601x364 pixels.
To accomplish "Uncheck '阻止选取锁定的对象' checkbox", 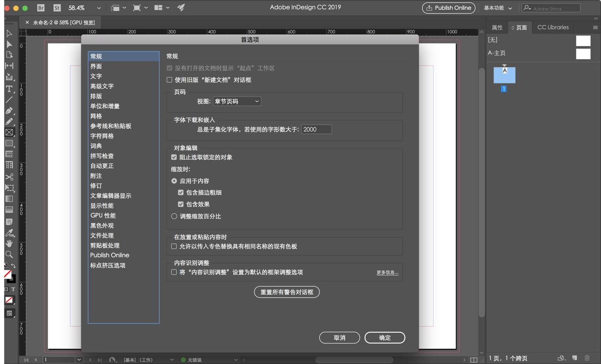I will point(174,158).
